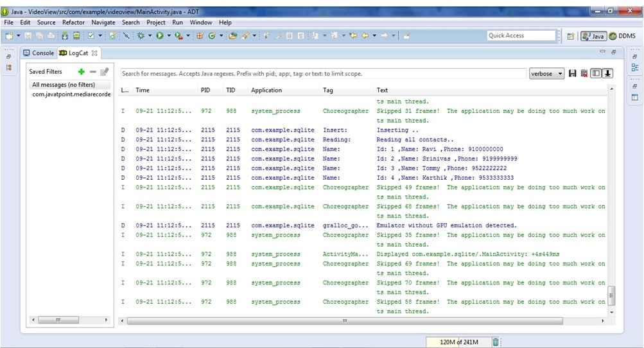This screenshot has width=644, height=348.
Task: Click the Run External Tools icon
Action: point(178,36)
